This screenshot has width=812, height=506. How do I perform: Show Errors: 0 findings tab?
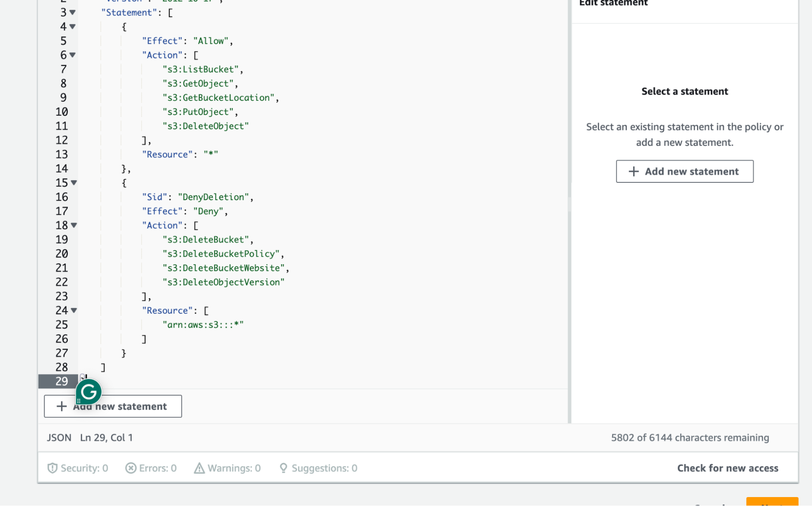[151, 468]
